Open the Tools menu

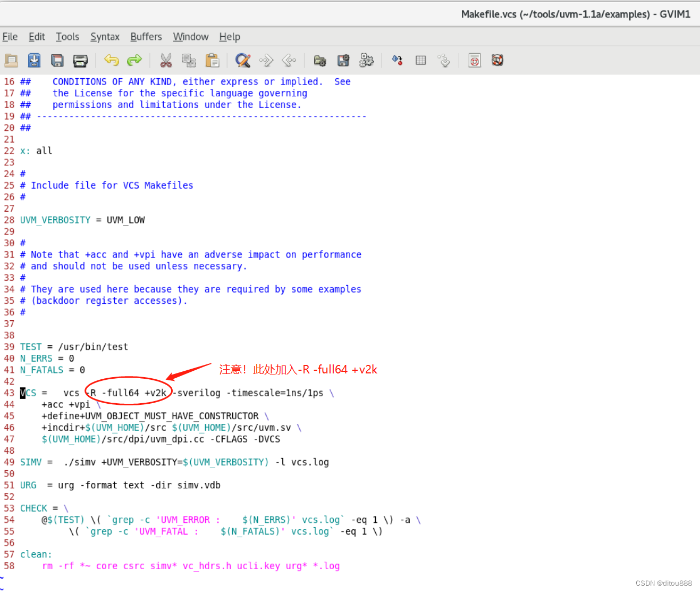68,37
